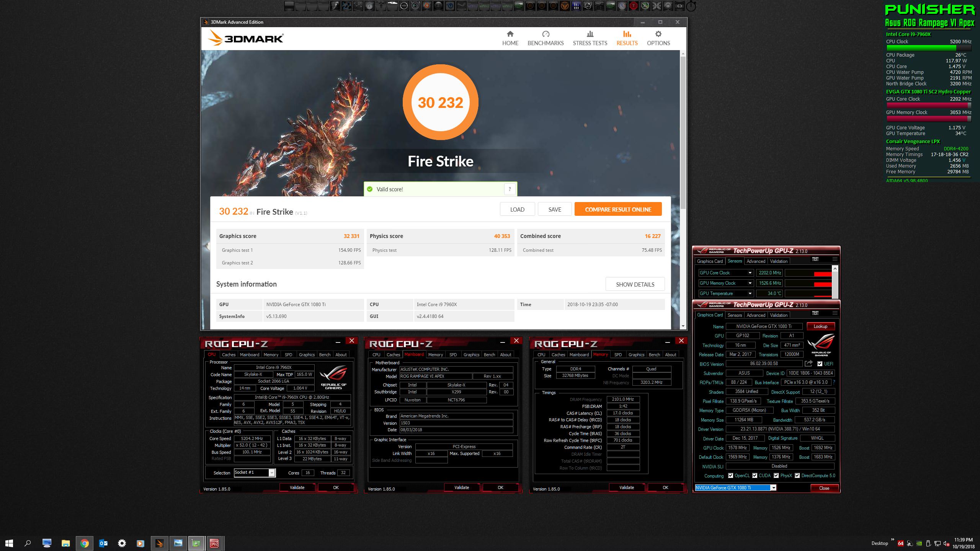Take screenshot via camera icon in GPU-Z Sensors window
Viewport: 980px width, 551px height.
(x=815, y=259)
